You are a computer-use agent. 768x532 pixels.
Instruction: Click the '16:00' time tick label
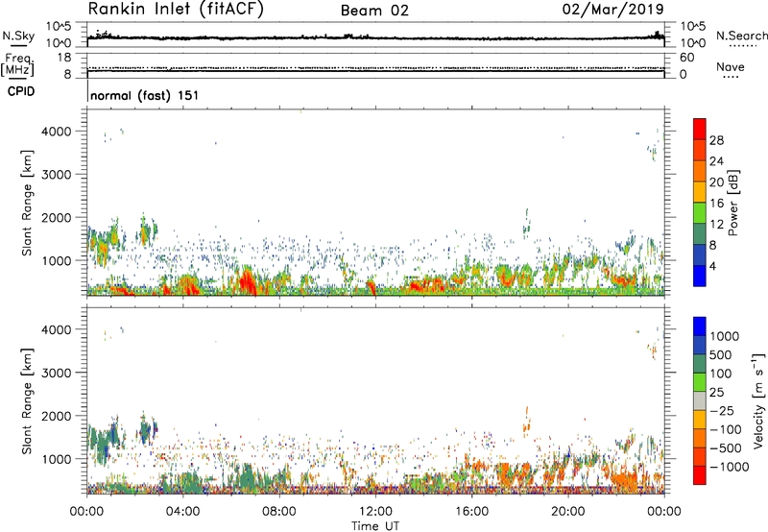[471, 512]
